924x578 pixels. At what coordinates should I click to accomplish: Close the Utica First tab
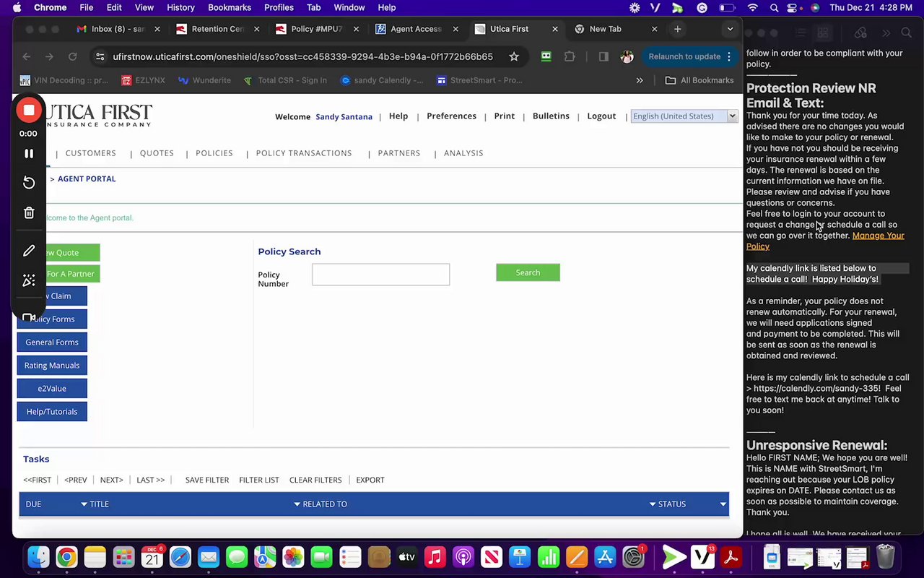pyautogui.click(x=554, y=29)
